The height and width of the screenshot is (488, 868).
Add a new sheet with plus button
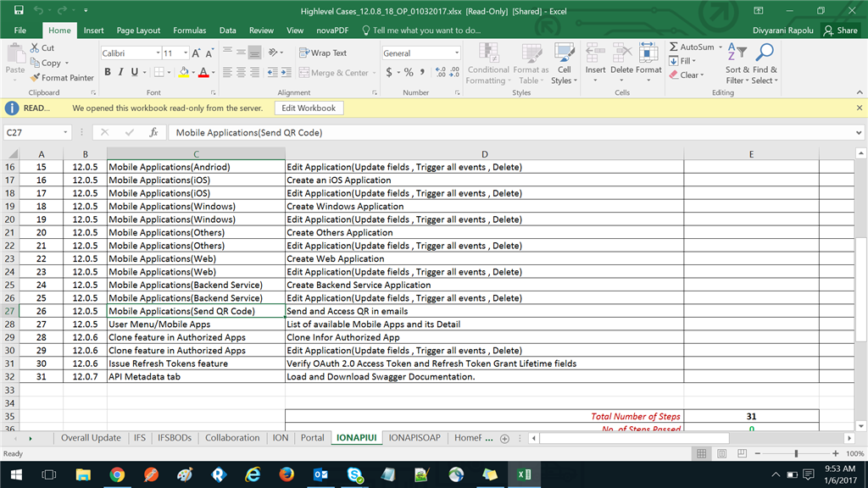tap(505, 438)
